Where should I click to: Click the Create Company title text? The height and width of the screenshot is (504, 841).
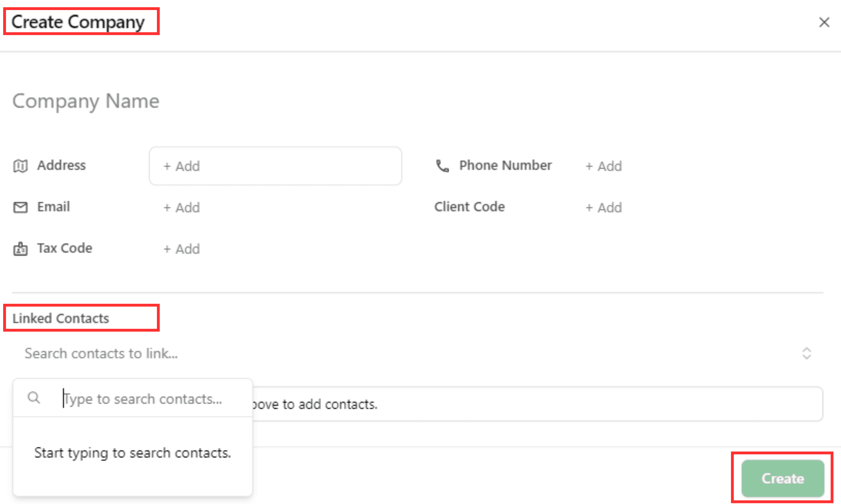(x=78, y=22)
